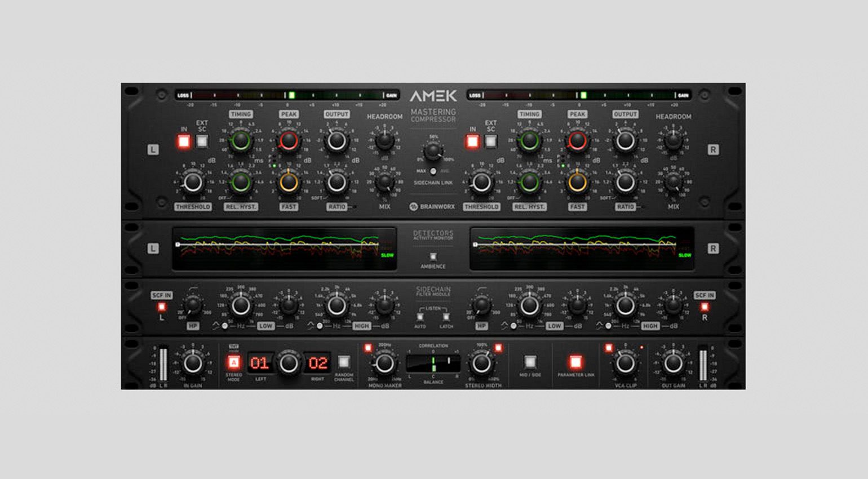Enable the Mid / Side button

(530, 362)
